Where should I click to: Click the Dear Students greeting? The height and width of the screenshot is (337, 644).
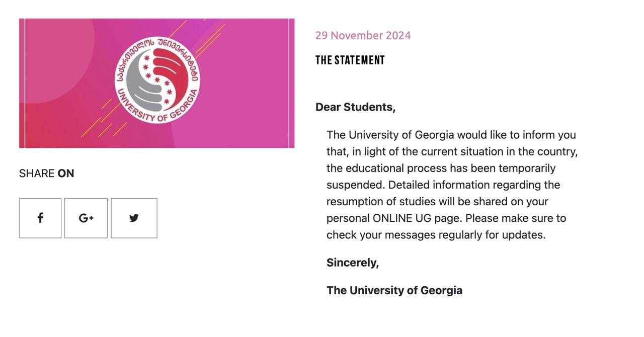[x=355, y=107]
